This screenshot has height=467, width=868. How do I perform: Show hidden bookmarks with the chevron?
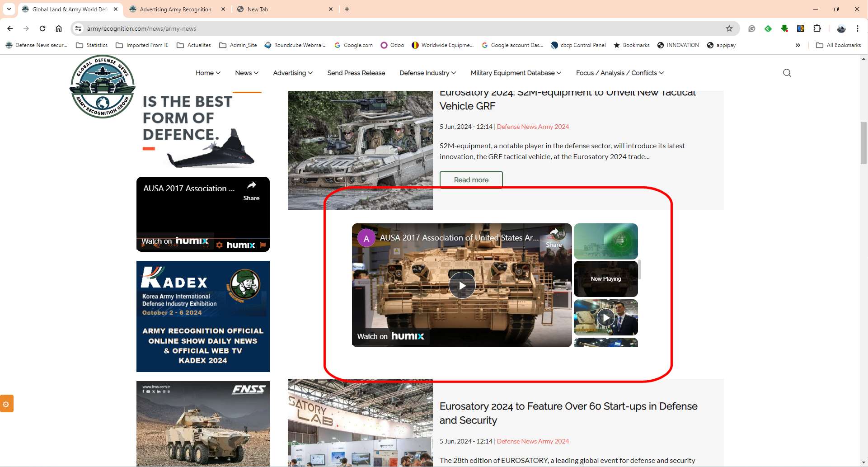click(798, 45)
